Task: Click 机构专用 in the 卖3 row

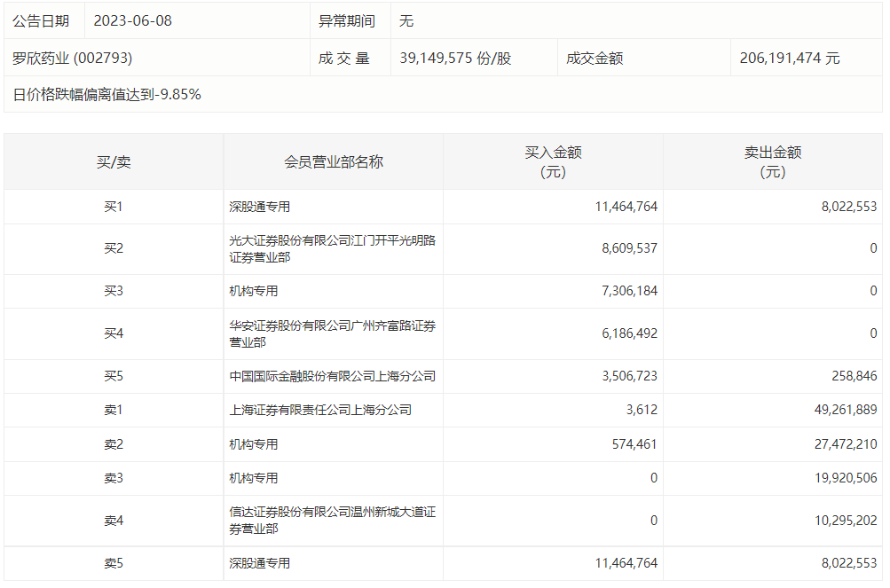Action: (254, 478)
